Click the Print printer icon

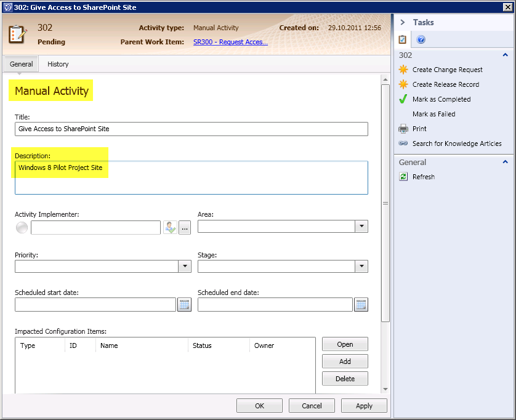pyautogui.click(x=403, y=129)
